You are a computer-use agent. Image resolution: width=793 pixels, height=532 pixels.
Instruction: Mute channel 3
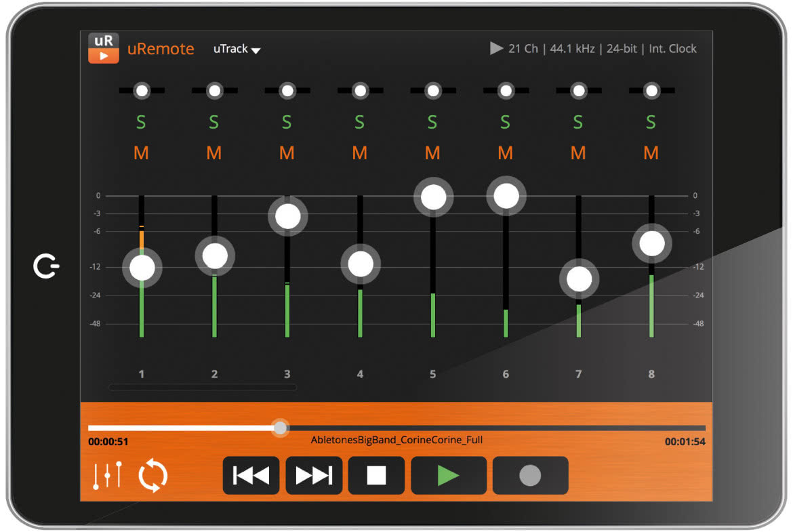(287, 152)
